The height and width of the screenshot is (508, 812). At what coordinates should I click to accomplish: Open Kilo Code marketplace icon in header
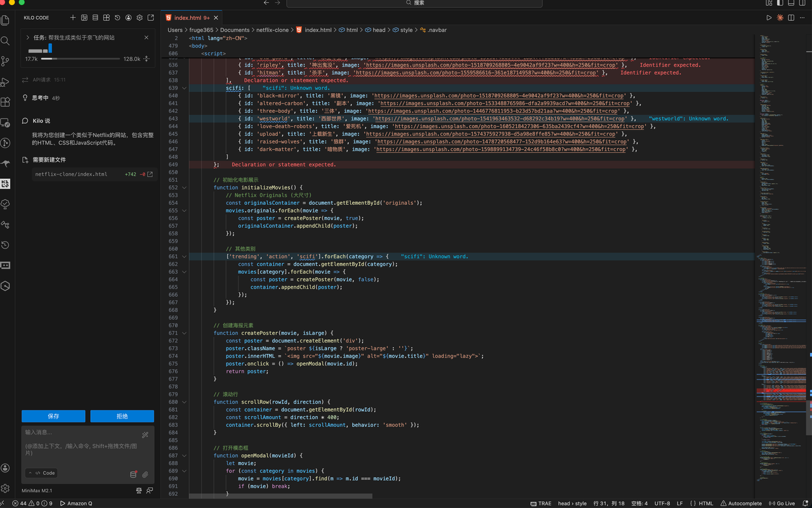coord(107,18)
